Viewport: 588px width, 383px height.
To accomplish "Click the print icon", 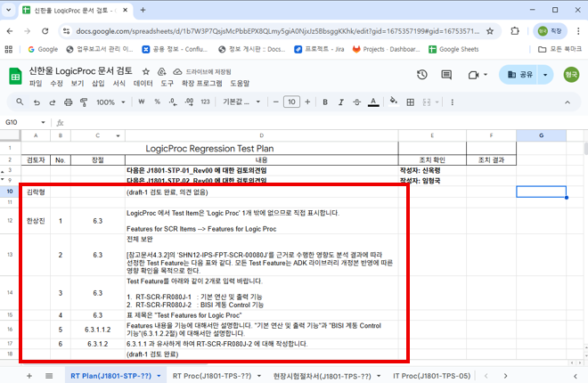I will 69,102.
